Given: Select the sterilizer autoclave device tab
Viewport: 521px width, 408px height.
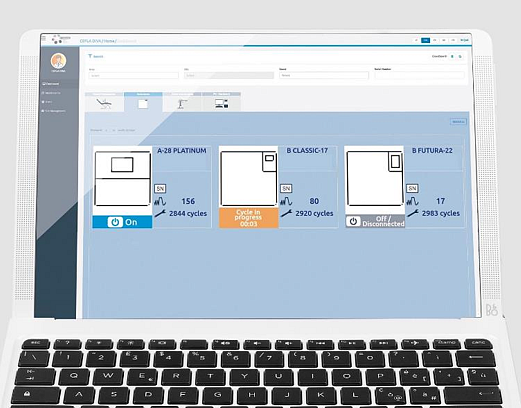Looking at the screenshot, I should click(x=143, y=102).
